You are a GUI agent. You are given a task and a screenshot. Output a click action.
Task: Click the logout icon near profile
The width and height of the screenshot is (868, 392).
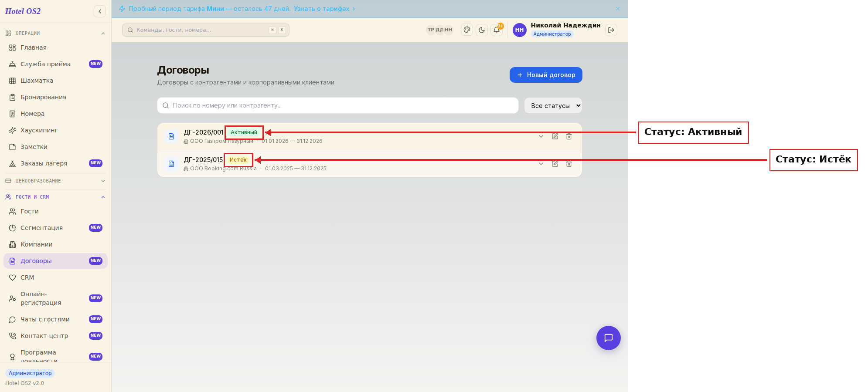pos(611,30)
